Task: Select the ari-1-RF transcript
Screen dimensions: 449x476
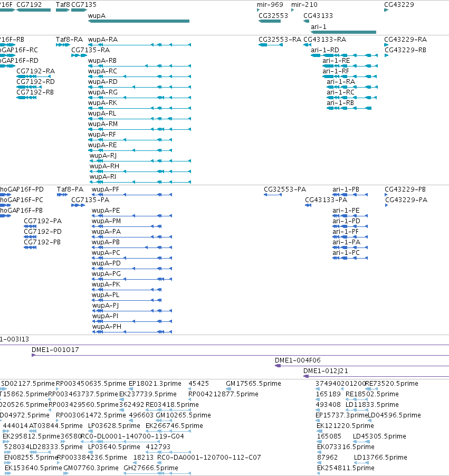Action: click(336, 71)
